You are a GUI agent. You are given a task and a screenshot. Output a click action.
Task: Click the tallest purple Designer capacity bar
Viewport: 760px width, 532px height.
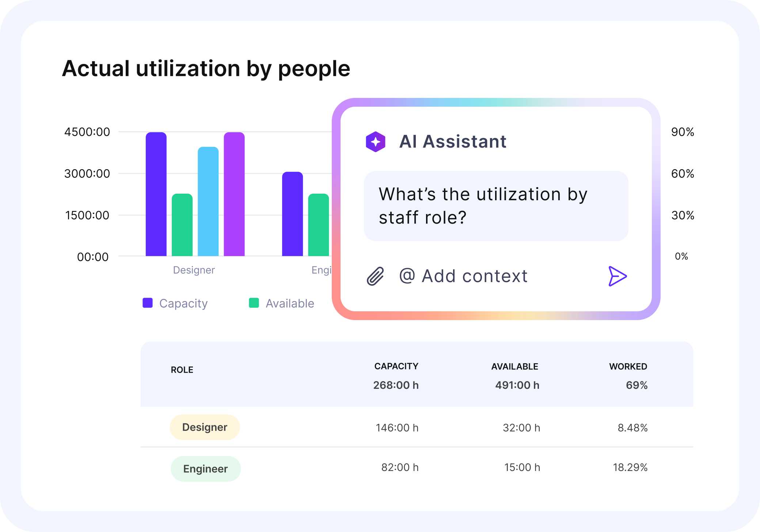pyautogui.click(x=156, y=194)
